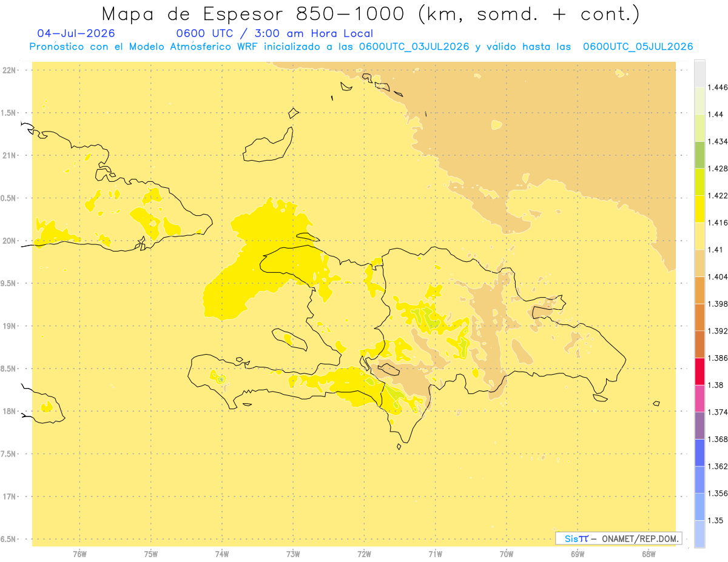728x562 pixels.
Task: Click the colorbar value '1.374'
Action: pyautogui.click(x=718, y=412)
